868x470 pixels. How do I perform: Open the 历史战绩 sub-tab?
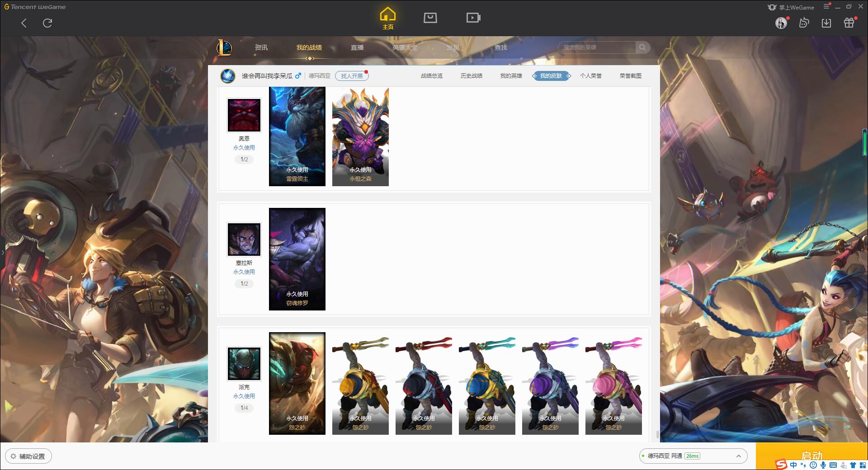[472, 76]
